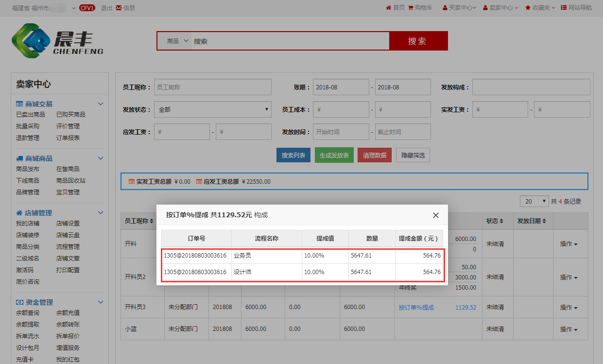Close the 按订单%提成 popup dialog
The height and width of the screenshot is (364, 603).
click(435, 215)
